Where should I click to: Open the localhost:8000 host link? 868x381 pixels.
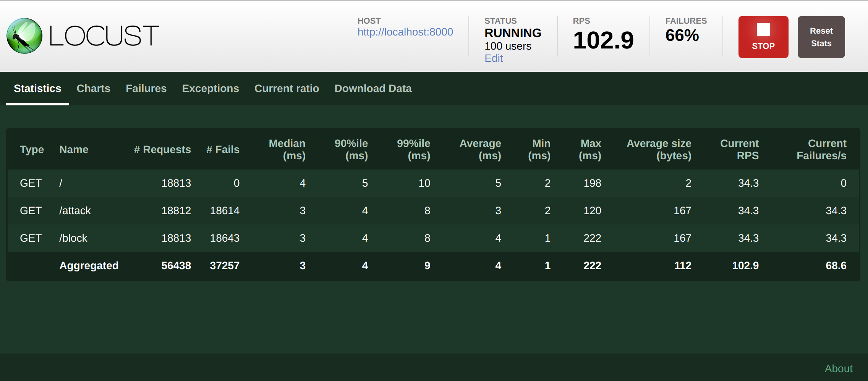(405, 32)
